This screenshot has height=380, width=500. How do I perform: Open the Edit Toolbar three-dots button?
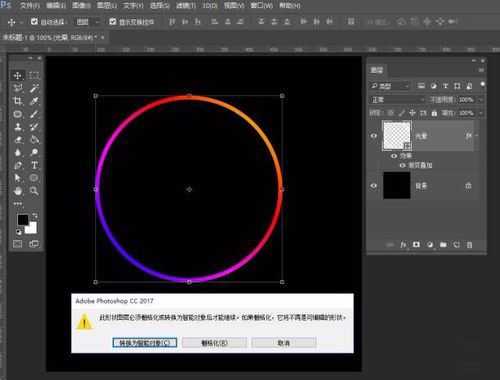18,203
